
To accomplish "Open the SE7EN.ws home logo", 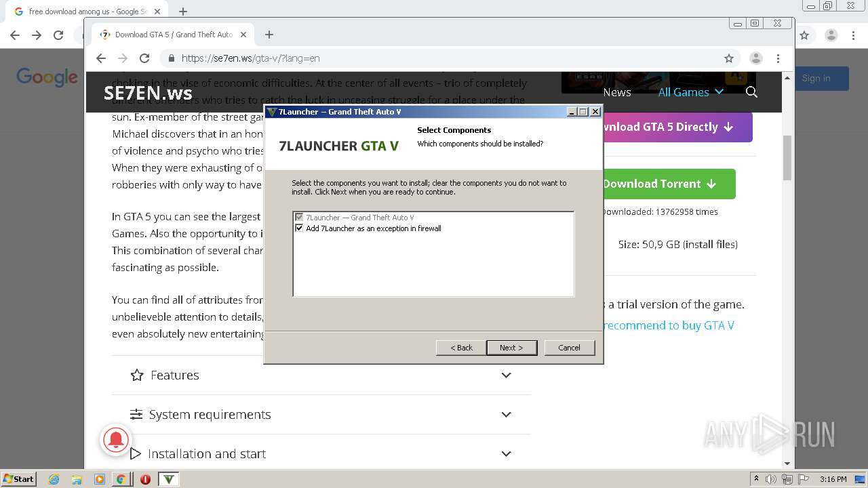I will point(148,93).
